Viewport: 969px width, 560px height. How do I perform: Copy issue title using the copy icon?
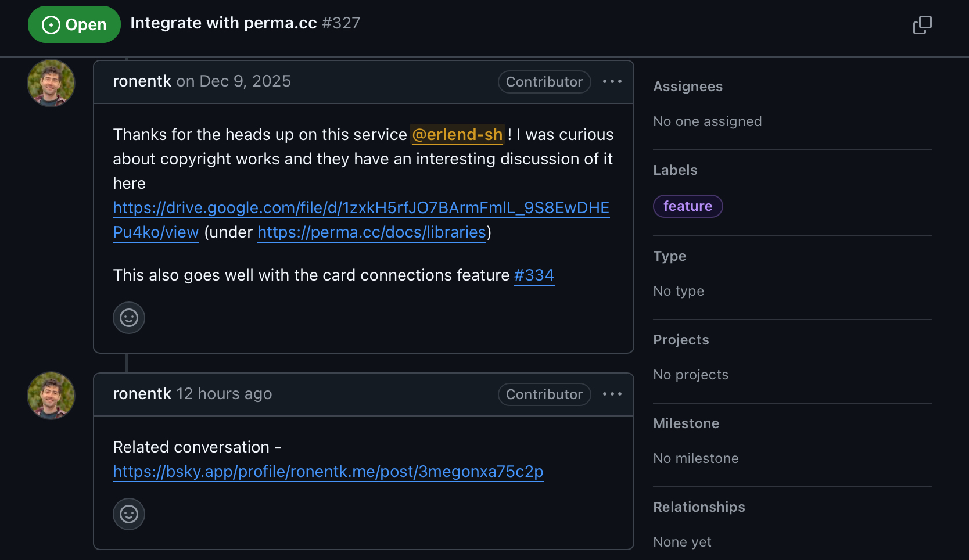point(922,25)
